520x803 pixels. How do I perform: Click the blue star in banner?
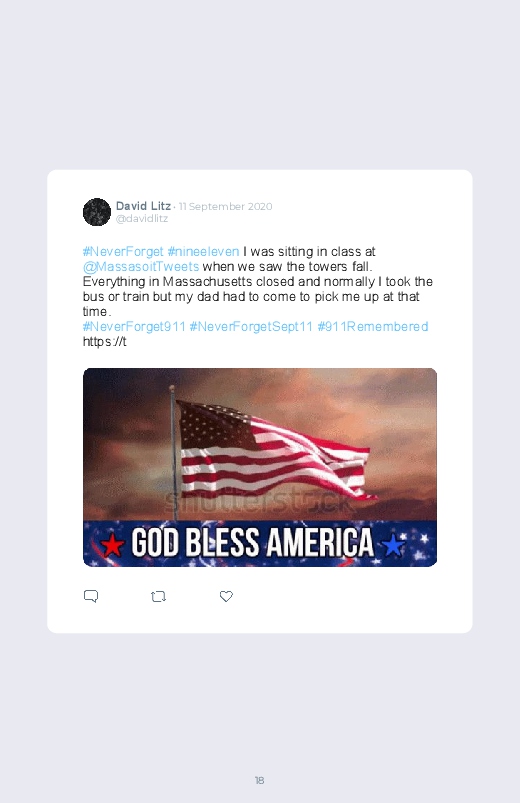[x=393, y=545]
